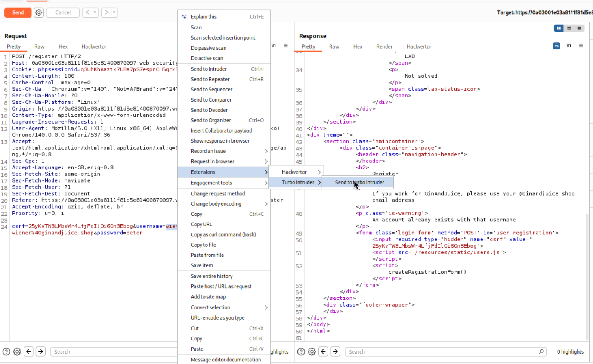593x364 pixels.
Task: Click the Request search input field
Action: pyautogui.click(x=112, y=352)
